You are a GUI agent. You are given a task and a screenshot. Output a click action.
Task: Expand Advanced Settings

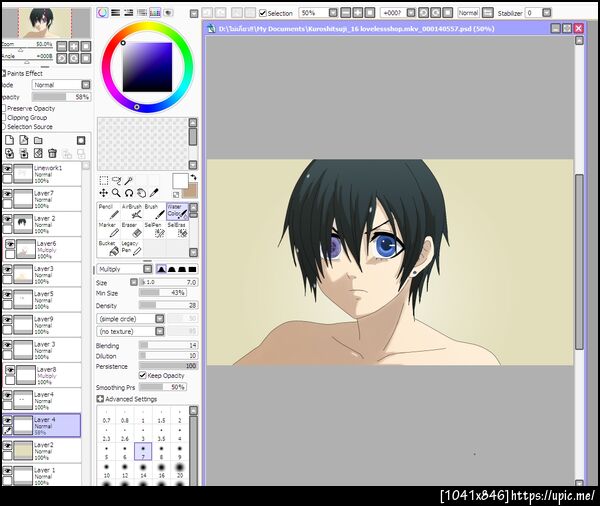(100, 399)
